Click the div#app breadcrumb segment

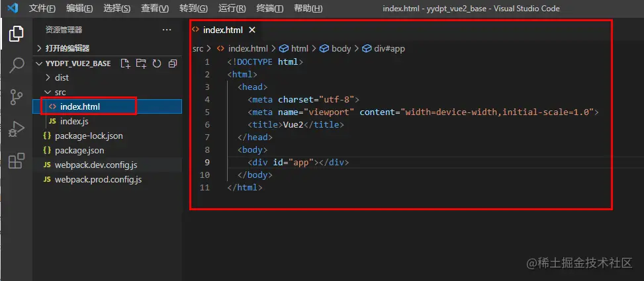click(384, 49)
